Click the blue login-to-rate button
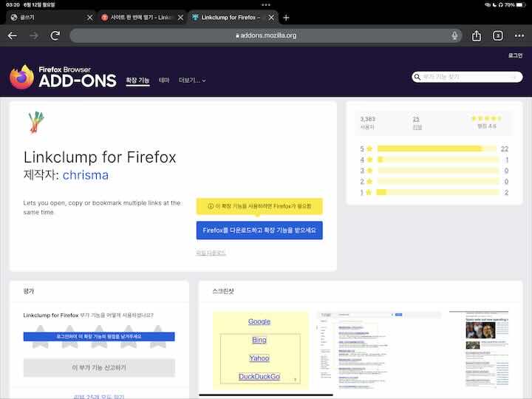The height and width of the screenshot is (399, 532). click(x=99, y=337)
